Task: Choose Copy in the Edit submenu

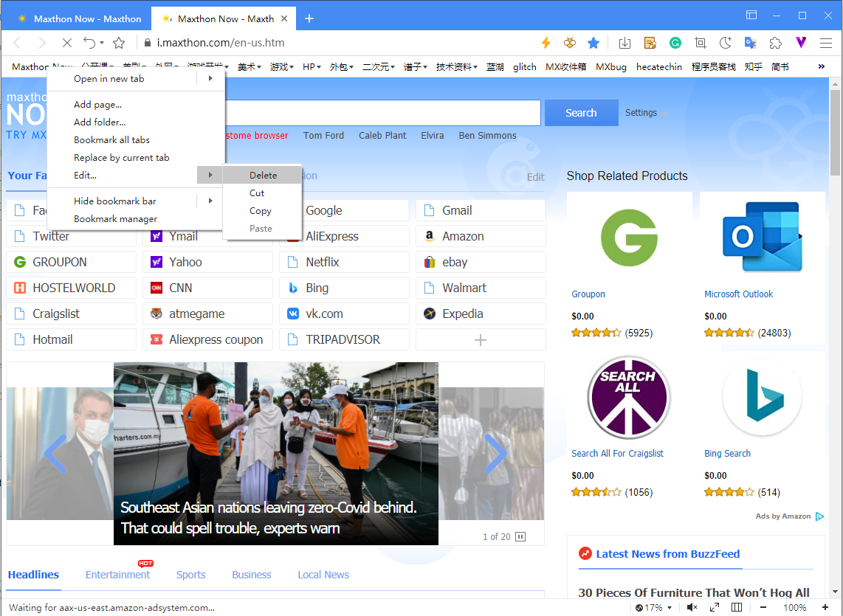Action: click(262, 211)
